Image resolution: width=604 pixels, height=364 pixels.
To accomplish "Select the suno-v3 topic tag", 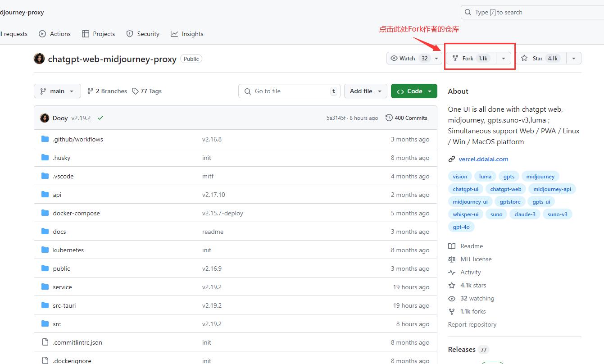I will click(557, 214).
